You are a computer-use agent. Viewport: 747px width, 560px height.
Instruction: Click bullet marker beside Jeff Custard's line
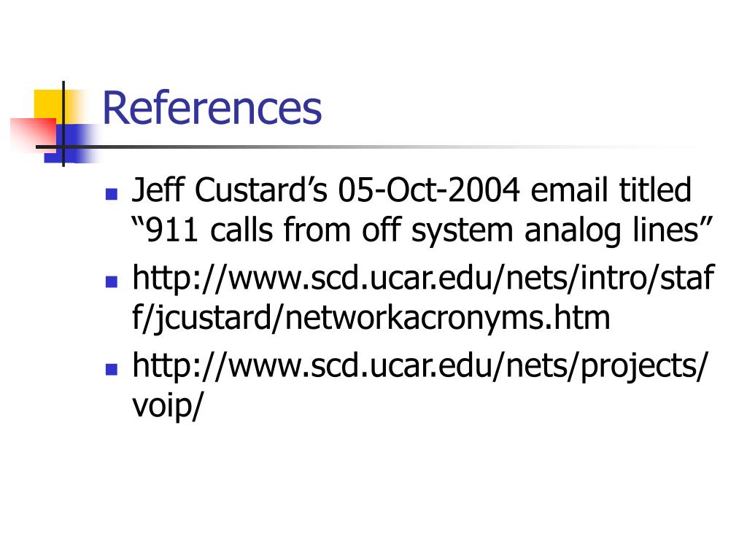point(111,194)
